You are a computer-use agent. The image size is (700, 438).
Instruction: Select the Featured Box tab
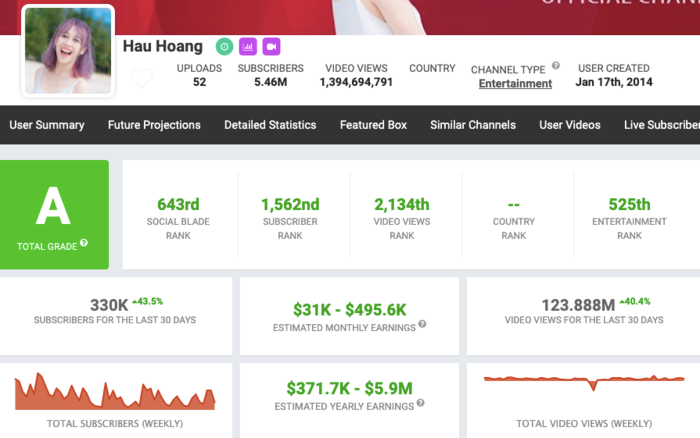pos(373,125)
